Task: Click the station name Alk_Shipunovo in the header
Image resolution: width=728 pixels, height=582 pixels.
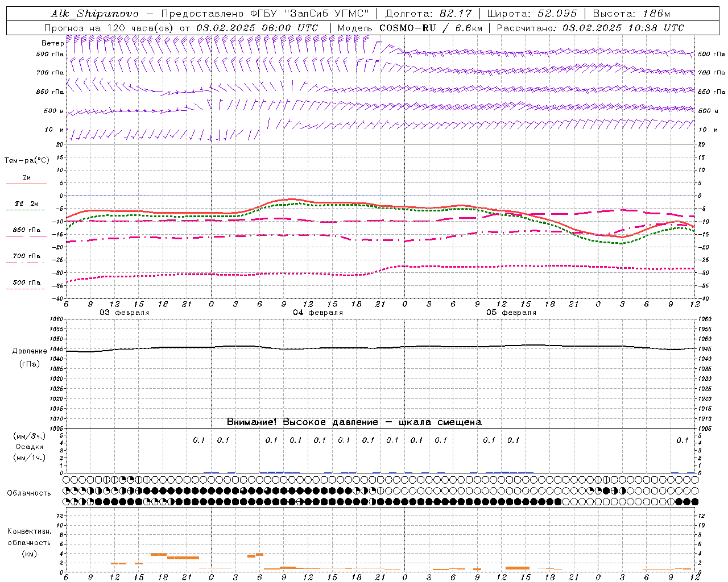Action: (x=94, y=14)
